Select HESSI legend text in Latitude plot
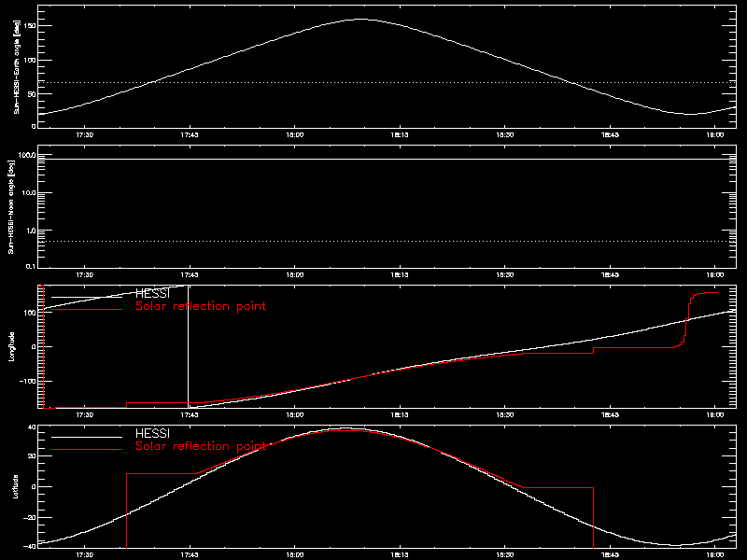Screen dimensions: 747x560 pos(152,434)
